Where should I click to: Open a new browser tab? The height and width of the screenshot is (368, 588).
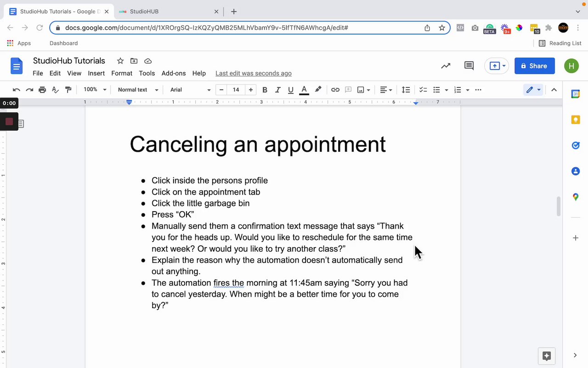point(234,11)
